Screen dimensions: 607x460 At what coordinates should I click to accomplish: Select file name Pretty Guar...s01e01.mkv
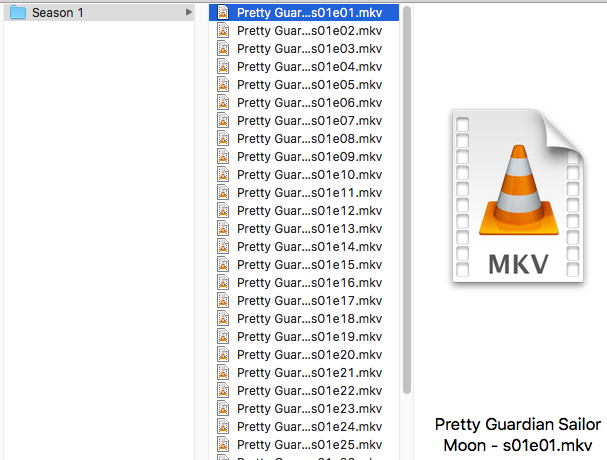(310, 13)
